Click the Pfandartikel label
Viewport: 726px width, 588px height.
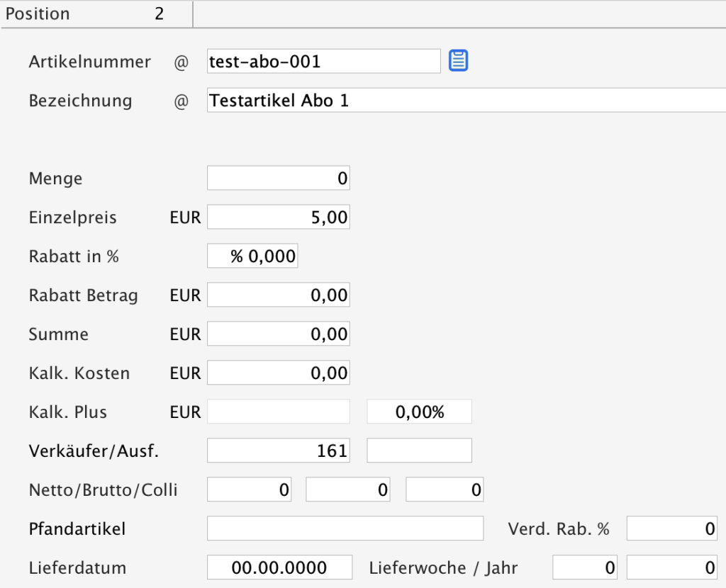point(77,528)
